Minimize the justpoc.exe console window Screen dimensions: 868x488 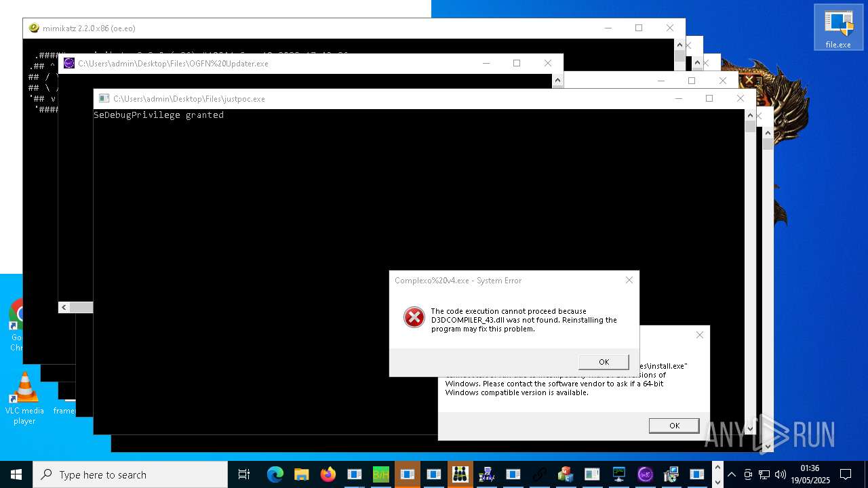click(678, 98)
